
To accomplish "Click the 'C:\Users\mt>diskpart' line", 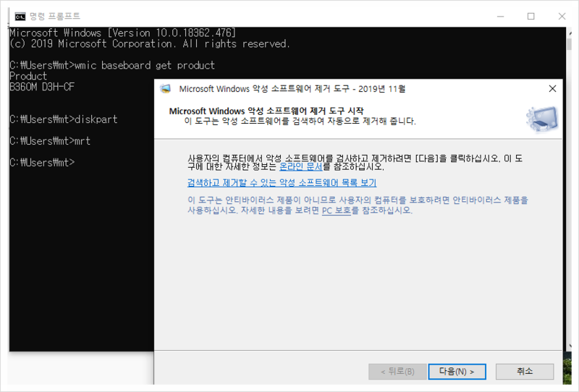I will [64, 119].
